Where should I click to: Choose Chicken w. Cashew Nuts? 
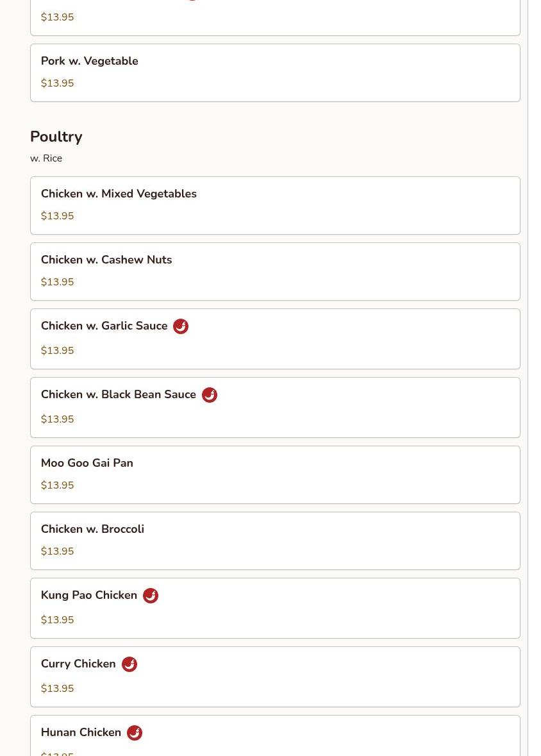point(276,271)
